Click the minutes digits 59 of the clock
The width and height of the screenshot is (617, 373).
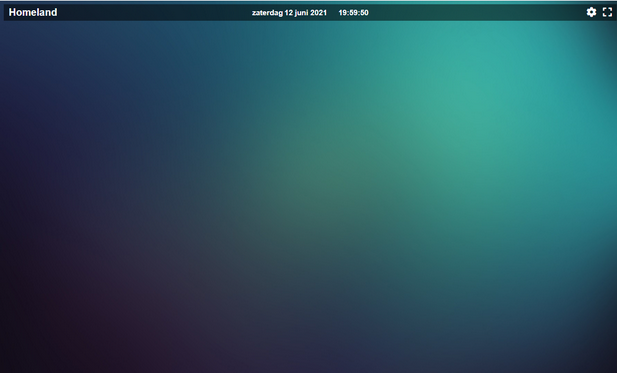click(x=353, y=13)
